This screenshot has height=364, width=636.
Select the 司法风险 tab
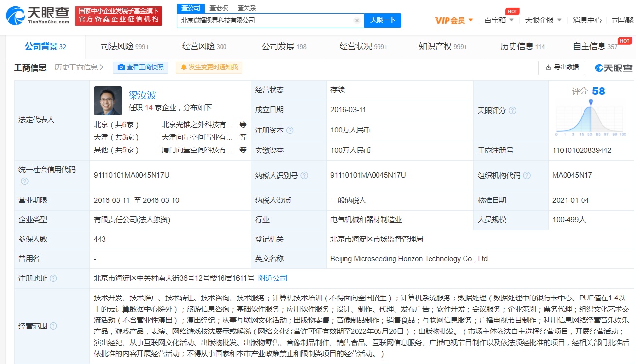(x=125, y=47)
